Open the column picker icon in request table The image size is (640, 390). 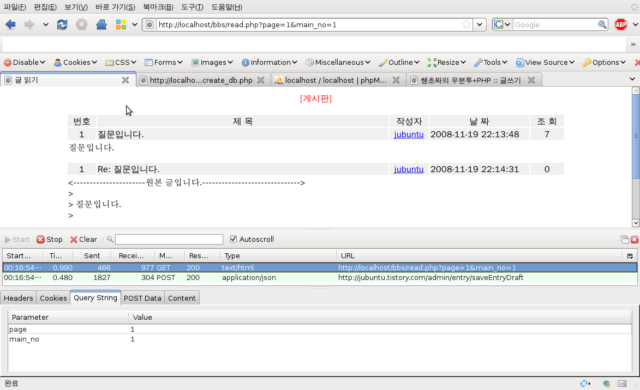[630, 256]
